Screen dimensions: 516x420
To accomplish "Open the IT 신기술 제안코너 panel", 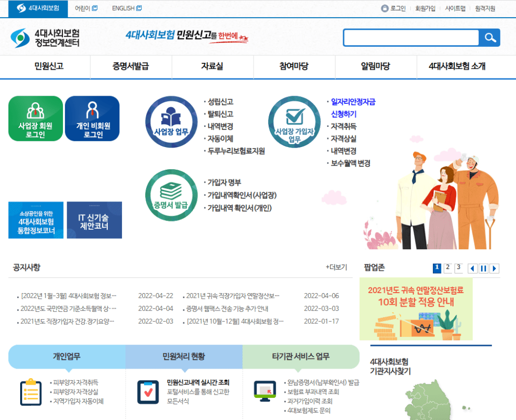I will (x=94, y=220).
